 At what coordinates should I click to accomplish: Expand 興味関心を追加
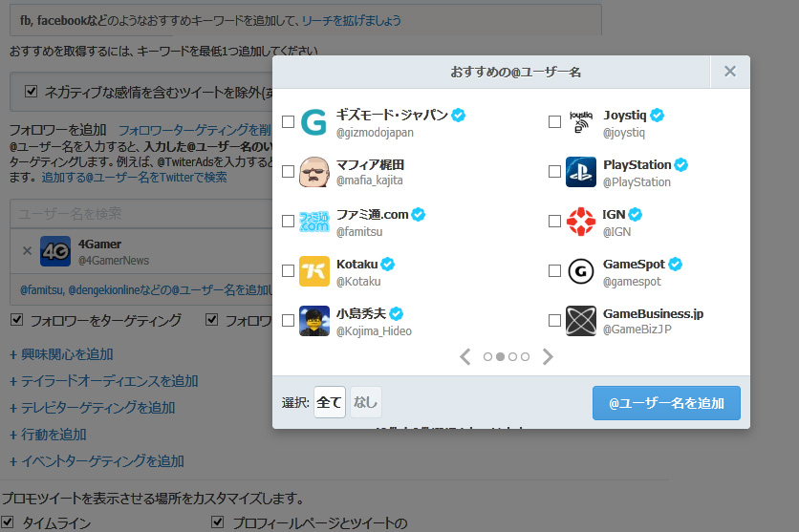pos(62,354)
